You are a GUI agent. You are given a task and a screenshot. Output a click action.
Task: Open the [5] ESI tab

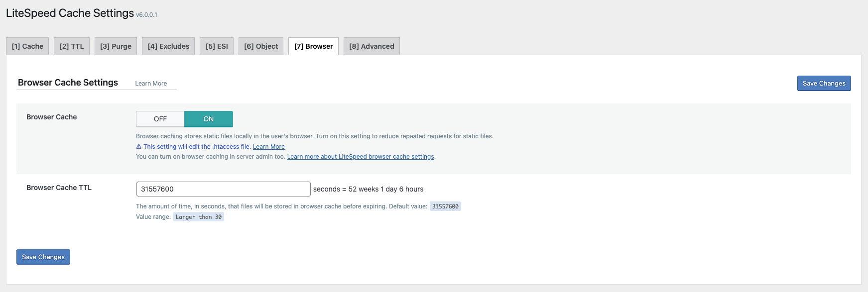coord(217,46)
